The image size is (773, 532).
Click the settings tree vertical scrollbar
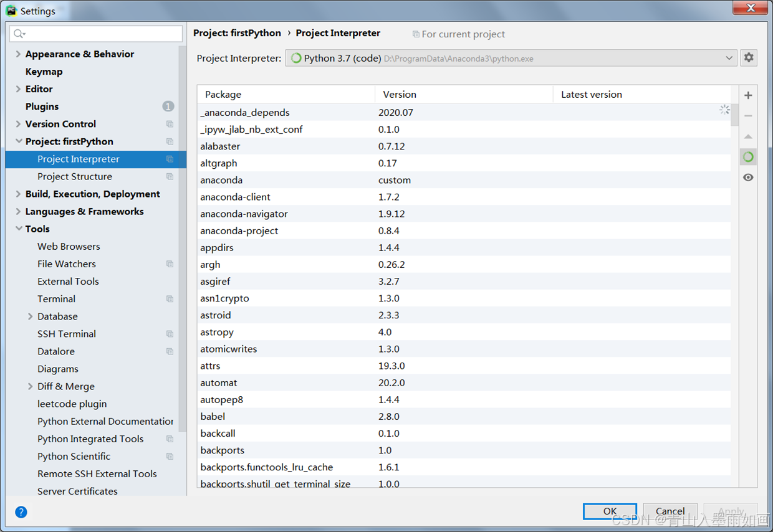pyautogui.click(x=182, y=238)
